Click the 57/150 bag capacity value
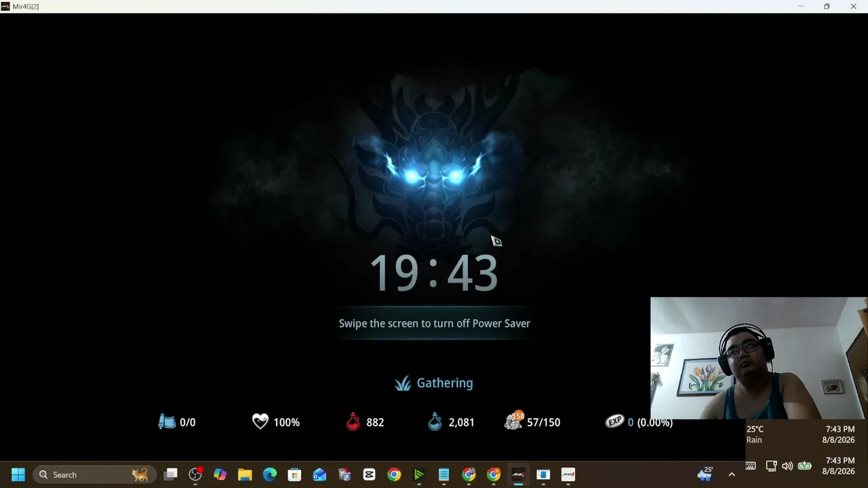868x488 pixels. point(544,422)
